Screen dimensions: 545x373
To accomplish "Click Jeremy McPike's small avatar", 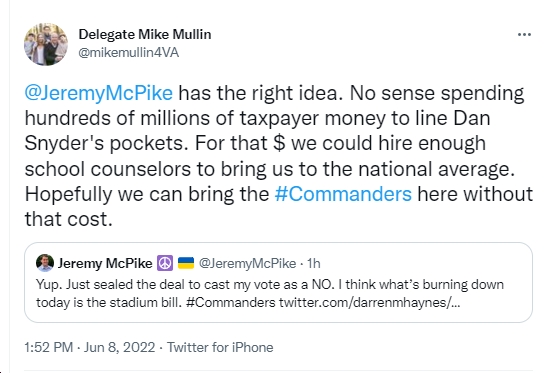I will (45, 263).
